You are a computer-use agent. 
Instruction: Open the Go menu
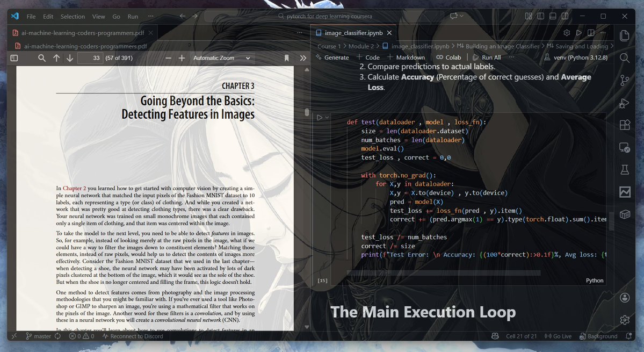coord(116,17)
